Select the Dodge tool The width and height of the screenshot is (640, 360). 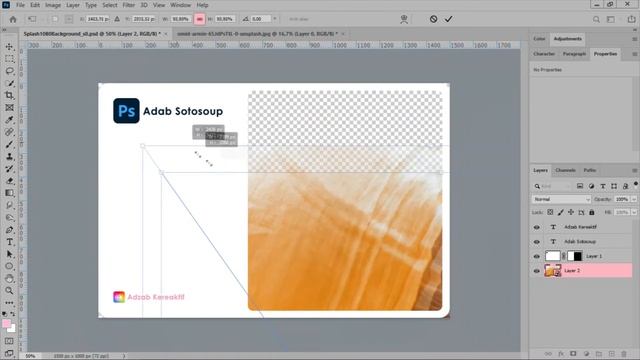tap(9, 218)
